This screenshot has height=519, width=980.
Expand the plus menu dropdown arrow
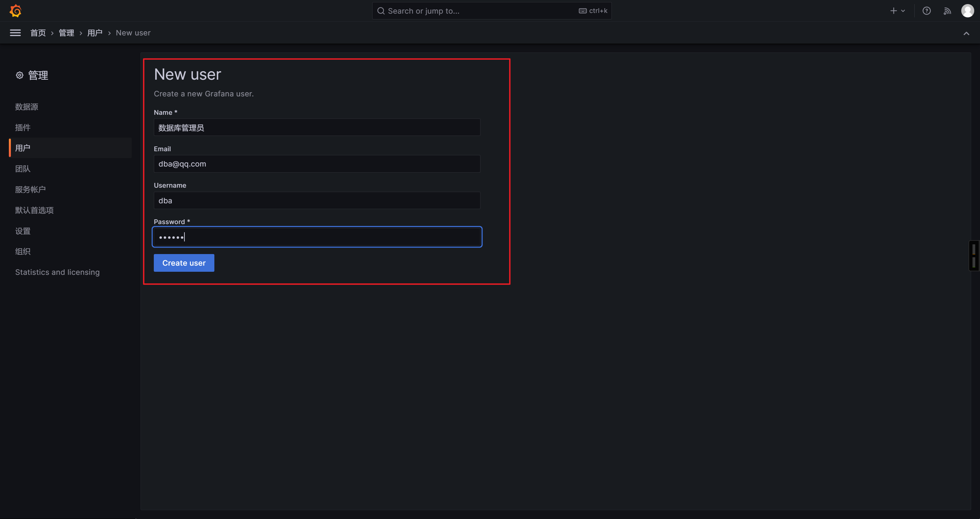point(903,11)
